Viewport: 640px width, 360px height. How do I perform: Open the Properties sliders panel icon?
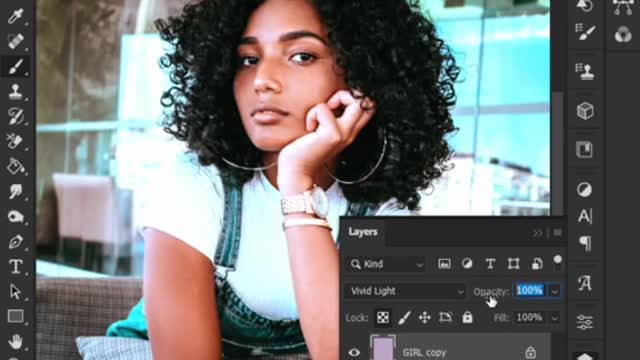tap(585, 322)
